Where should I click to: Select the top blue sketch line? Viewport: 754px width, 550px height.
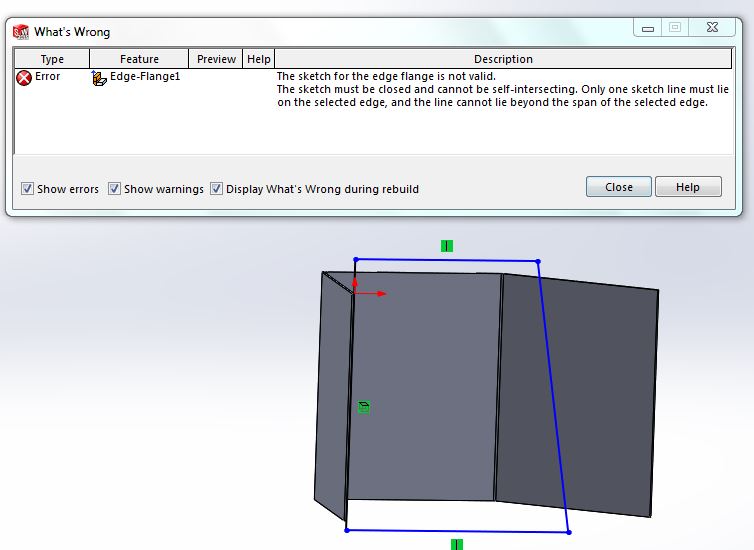[x=447, y=261]
